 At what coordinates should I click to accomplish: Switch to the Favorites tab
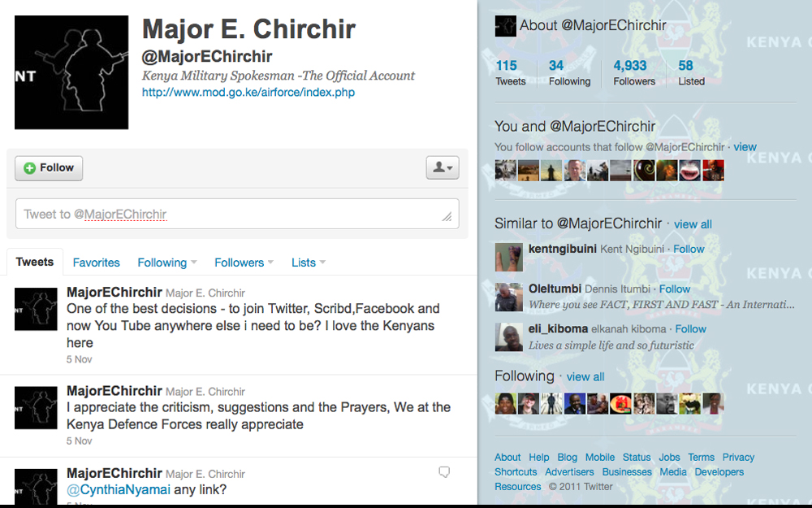pyautogui.click(x=97, y=263)
